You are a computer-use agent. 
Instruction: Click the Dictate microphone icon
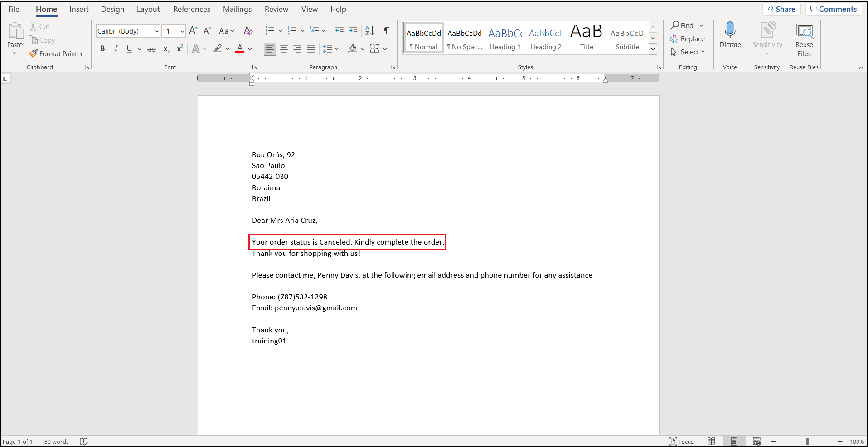tap(730, 30)
